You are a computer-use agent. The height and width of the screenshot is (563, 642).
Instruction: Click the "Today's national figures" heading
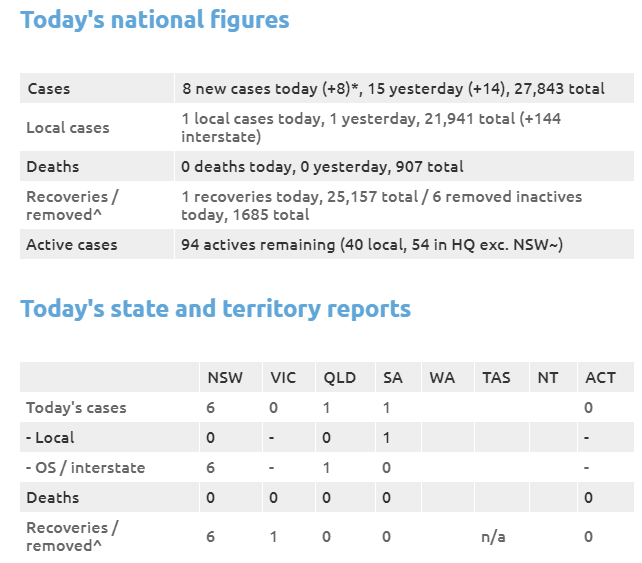tap(155, 20)
